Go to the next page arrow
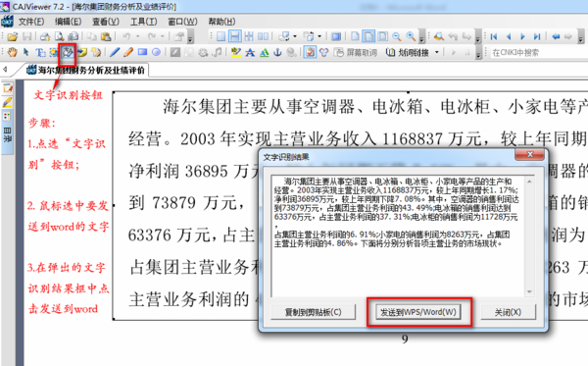Viewport: 588px width, 366px height. 522,36
